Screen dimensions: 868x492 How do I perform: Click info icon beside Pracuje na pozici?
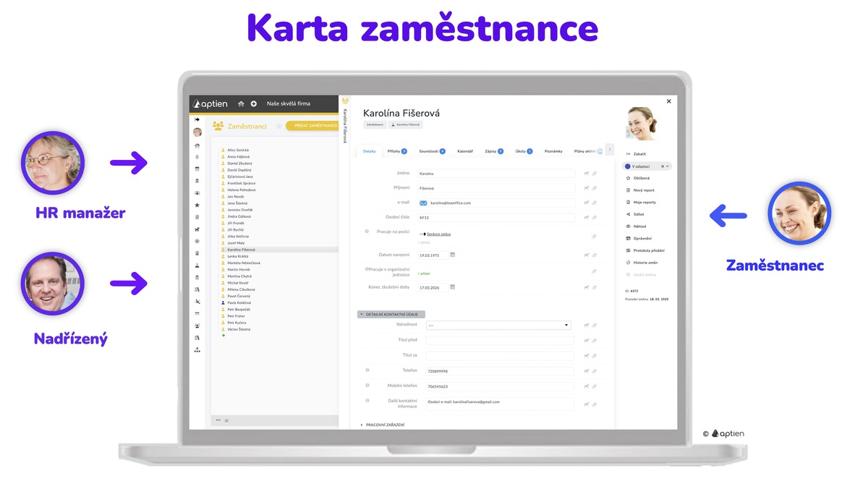point(367,232)
